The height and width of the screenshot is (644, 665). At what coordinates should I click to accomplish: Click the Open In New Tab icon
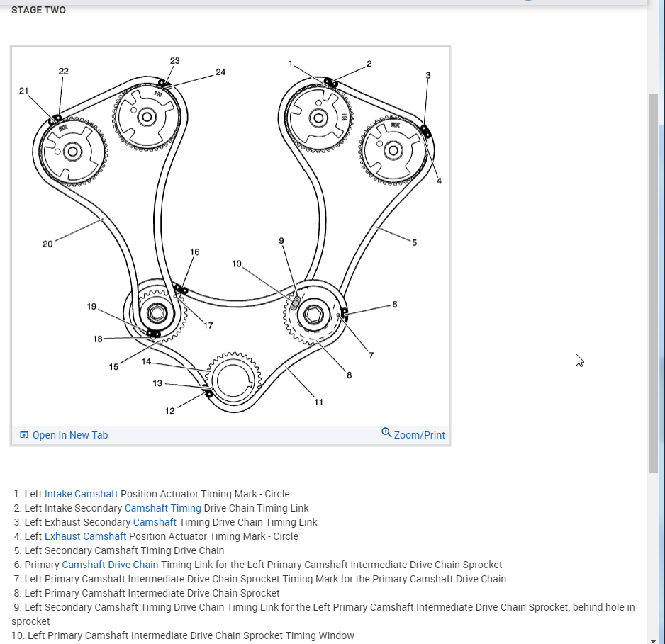[x=24, y=435]
